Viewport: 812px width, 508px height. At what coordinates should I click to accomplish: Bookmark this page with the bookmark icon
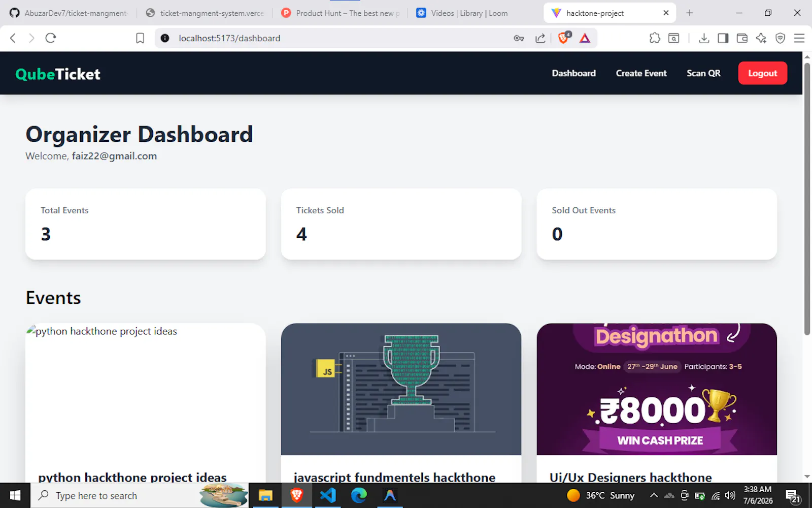click(x=140, y=38)
